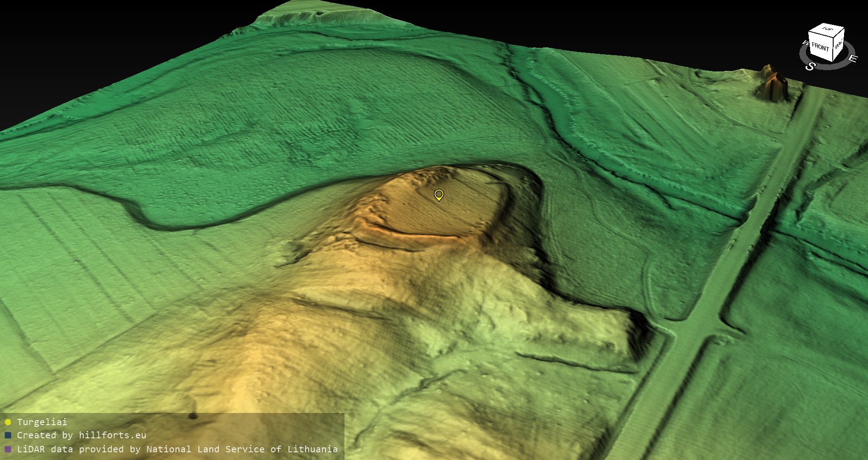Click the W letter on the compass ring
Image resolution: width=868 pixels, height=460 pixels.
tap(805, 43)
